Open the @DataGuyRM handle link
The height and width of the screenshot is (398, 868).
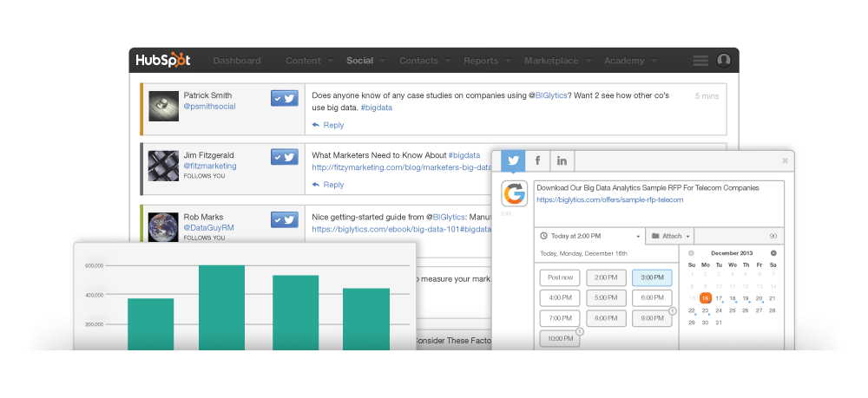[208, 227]
